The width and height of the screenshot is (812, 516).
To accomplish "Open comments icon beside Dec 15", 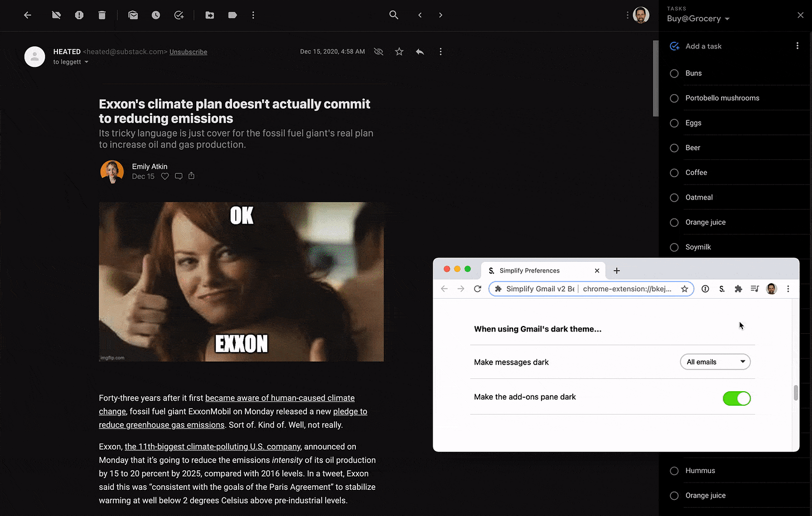I will coord(178,176).
